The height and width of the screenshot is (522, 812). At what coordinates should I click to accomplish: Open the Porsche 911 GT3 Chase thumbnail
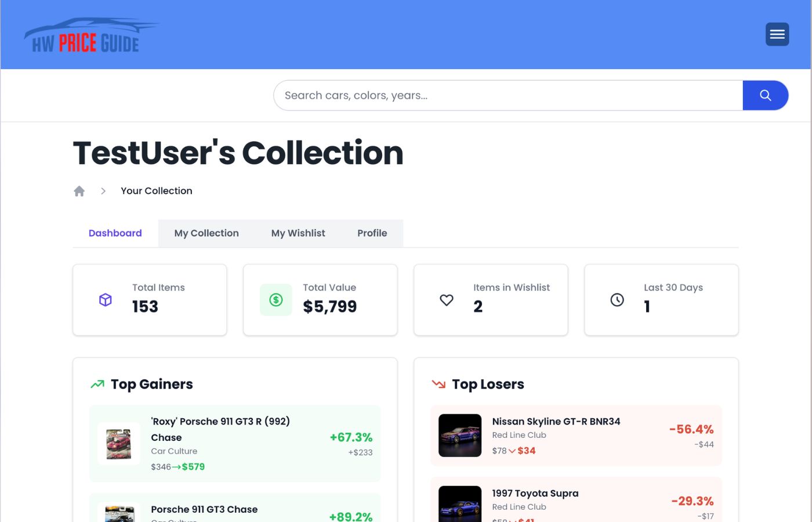(x=119, y=513)
